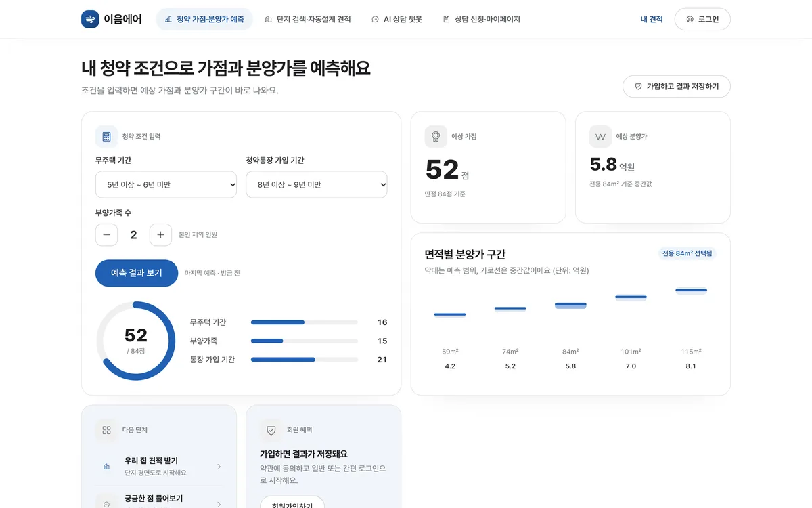Screen dimensions: 812x508
Task: Click the won icon on 예상 분양가 card
Action: (x=600, y=137)
